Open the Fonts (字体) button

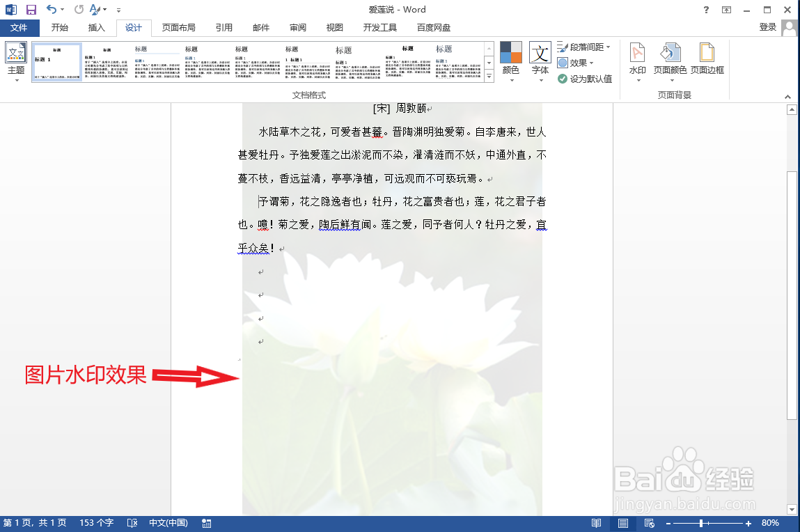tap(540, 62)
